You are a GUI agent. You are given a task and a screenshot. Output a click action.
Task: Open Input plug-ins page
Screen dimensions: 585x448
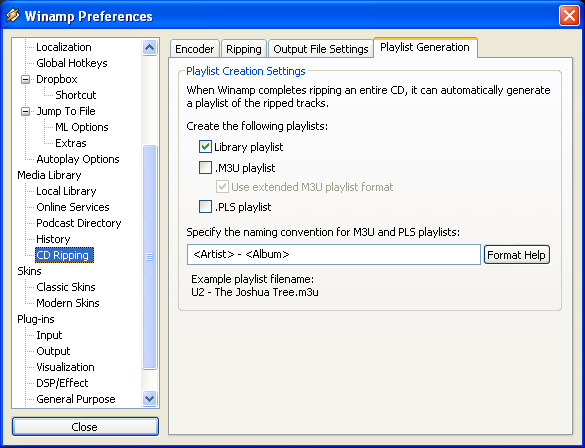(49, 335)
